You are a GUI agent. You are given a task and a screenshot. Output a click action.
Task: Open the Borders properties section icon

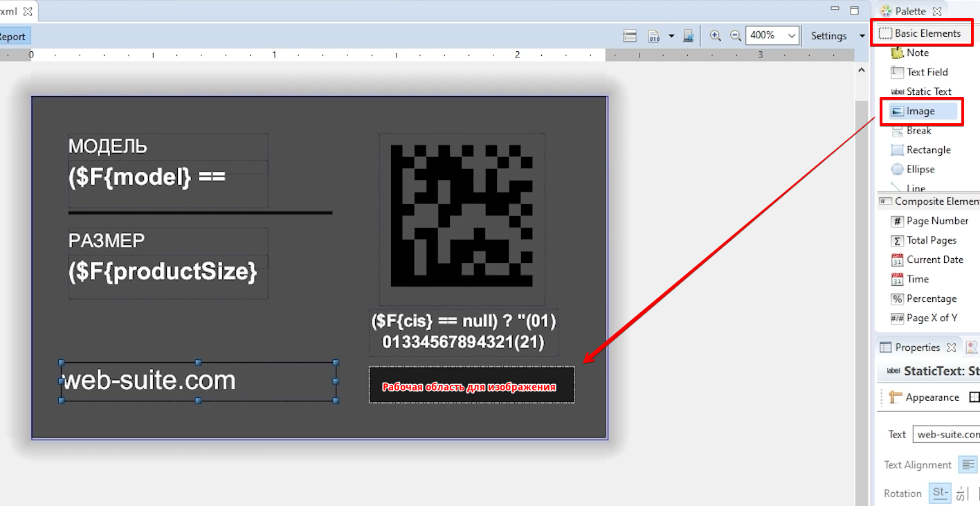pyautogui.click(x=974, y=397)
